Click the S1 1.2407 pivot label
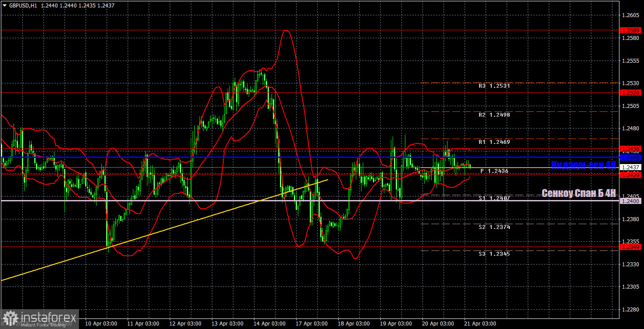644x329 pixels. click(494, 198)
